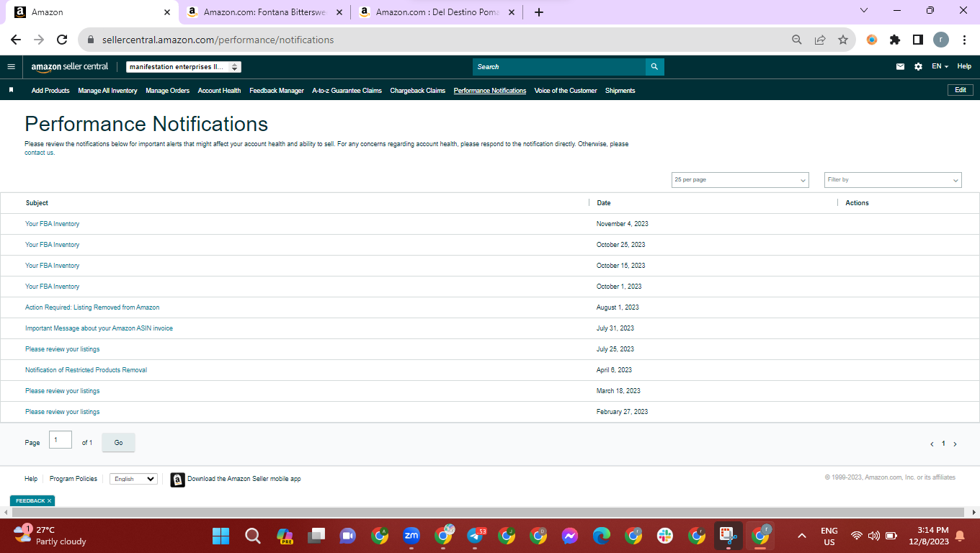980x553 pixels.
Task: Click the page number input field
Action: click(x=61, y=440)
